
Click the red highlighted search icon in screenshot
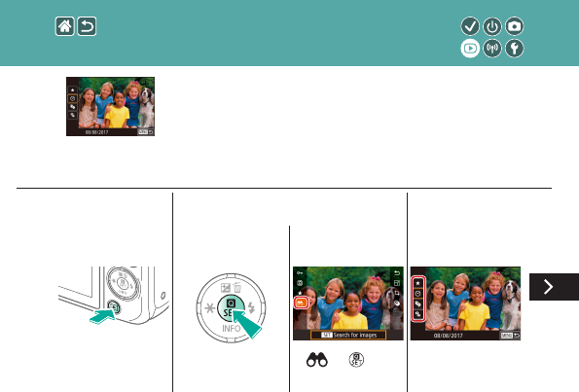click(301, 303)
